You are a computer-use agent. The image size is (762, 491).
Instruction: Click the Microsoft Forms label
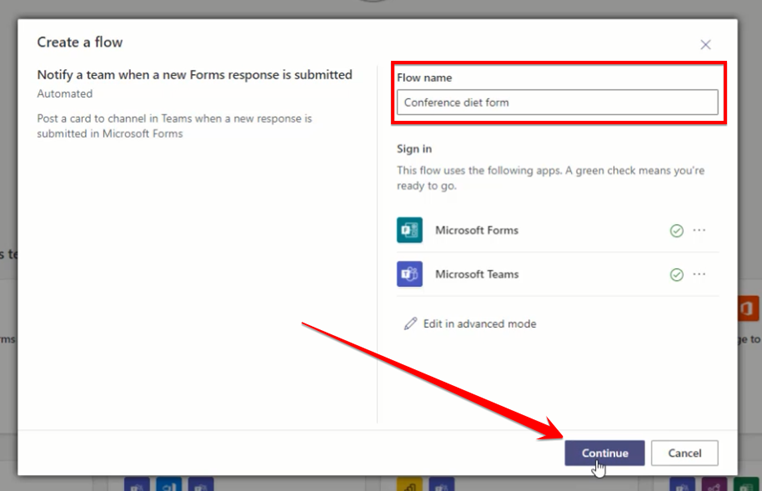pos(477,230)
